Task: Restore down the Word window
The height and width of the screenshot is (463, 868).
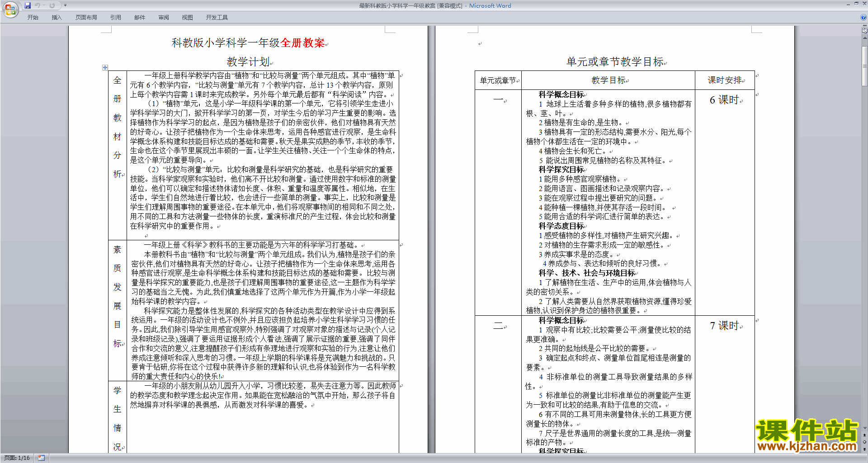Action: tap(856, 4)
